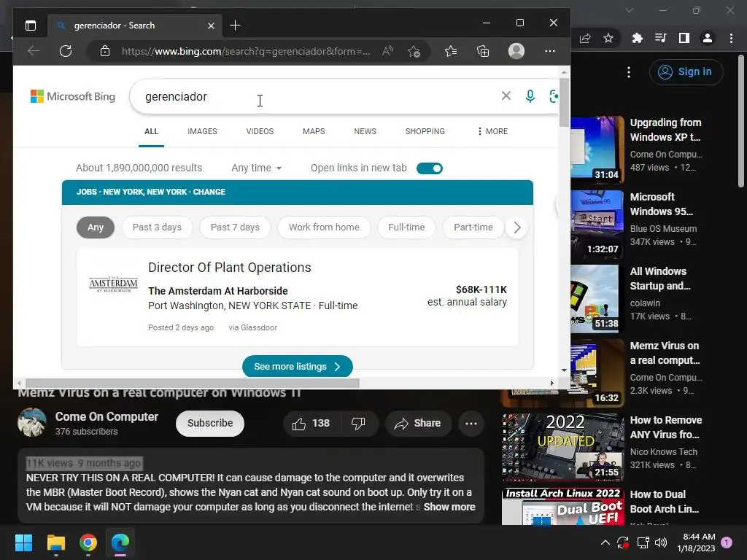The height and width of the screenshot is (560, 747).
Task: Click the Edge horizontal scrollbar thumb
Action: click(x=193, y=384)
